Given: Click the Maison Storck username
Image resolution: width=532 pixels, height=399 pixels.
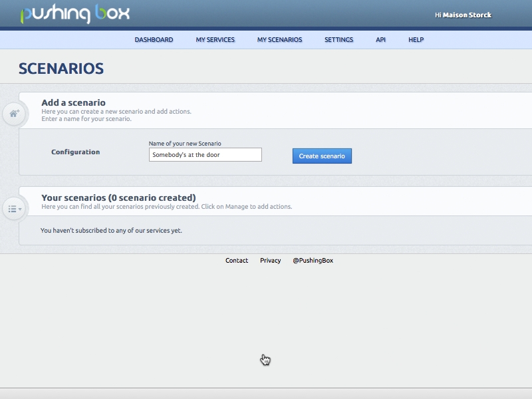Looking at the screenshot, I should click(468, 14).
